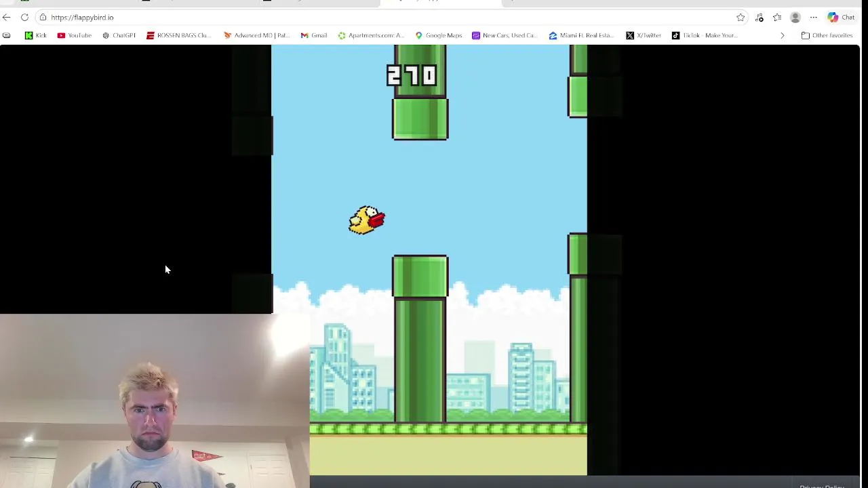Open the Advanced MD bookmark

256,35
